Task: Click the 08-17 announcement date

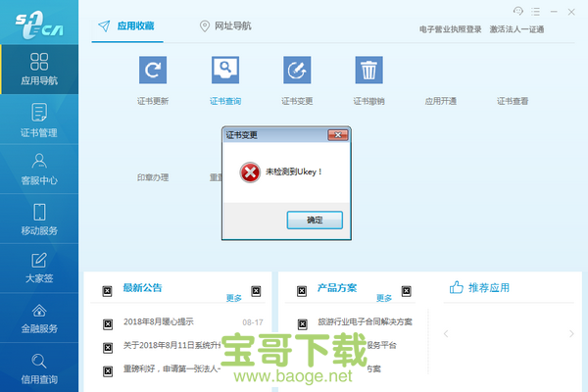Action: pos(253,322)
